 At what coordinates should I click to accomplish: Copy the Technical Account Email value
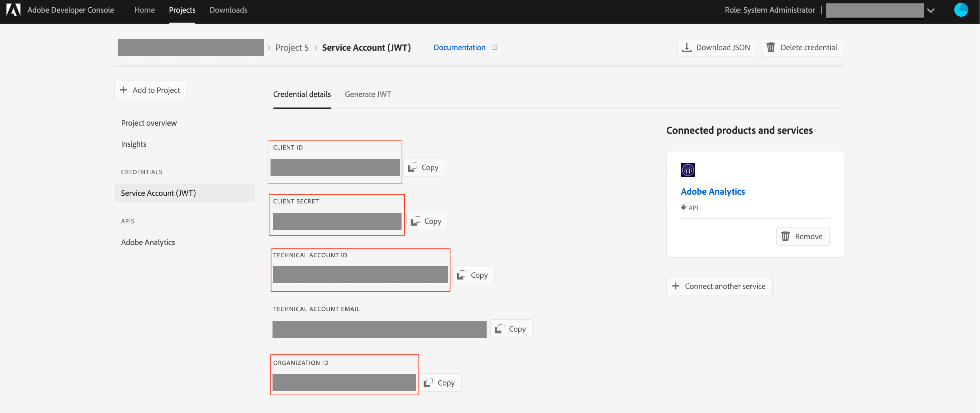click(511, 328)
